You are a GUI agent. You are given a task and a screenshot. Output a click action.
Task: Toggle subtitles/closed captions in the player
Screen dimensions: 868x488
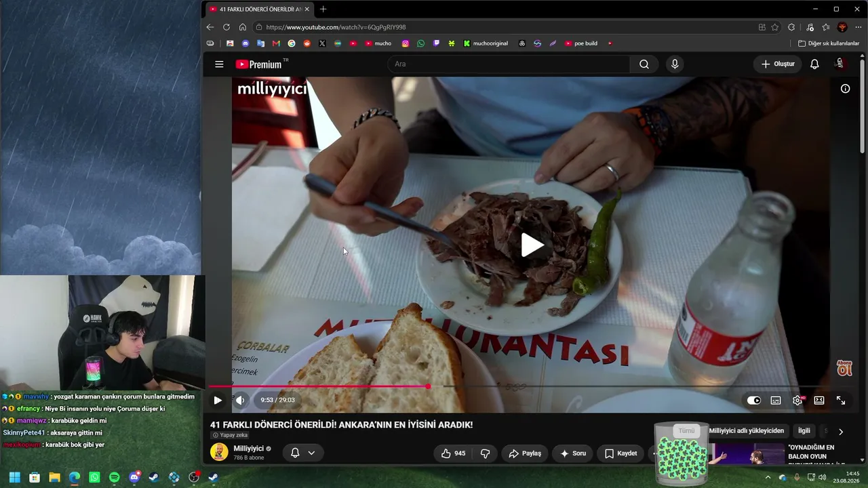coord(776,401)
